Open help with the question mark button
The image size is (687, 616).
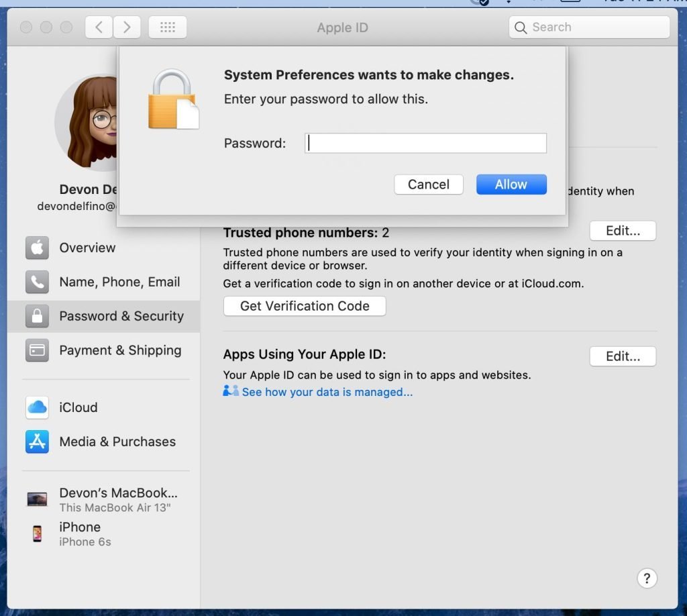pos(647,578)
